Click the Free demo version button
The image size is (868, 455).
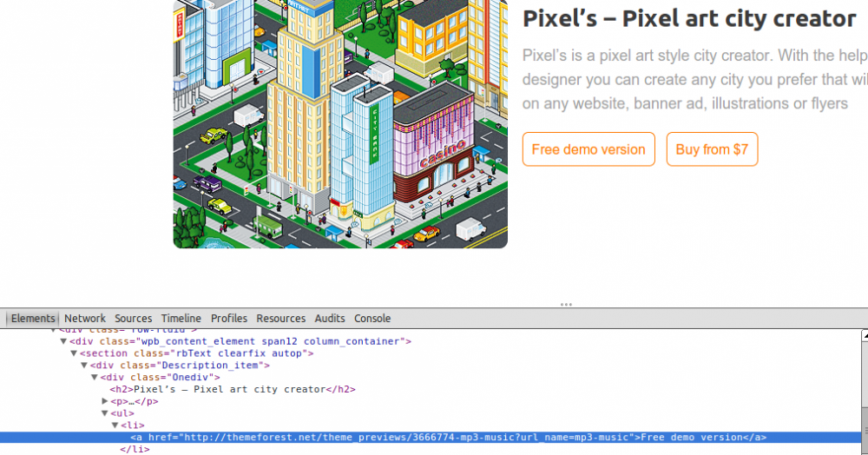click(588, 149)
